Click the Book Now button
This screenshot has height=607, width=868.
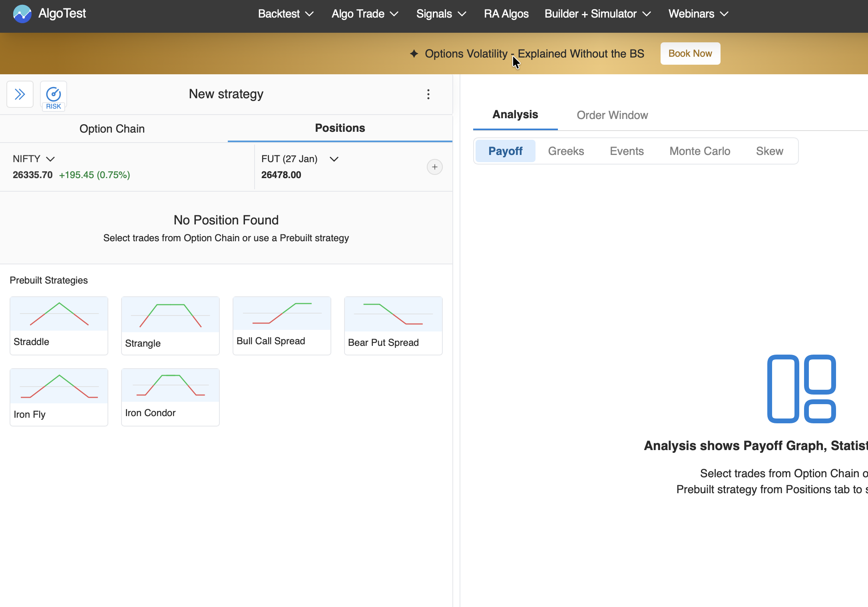(690, 54)
